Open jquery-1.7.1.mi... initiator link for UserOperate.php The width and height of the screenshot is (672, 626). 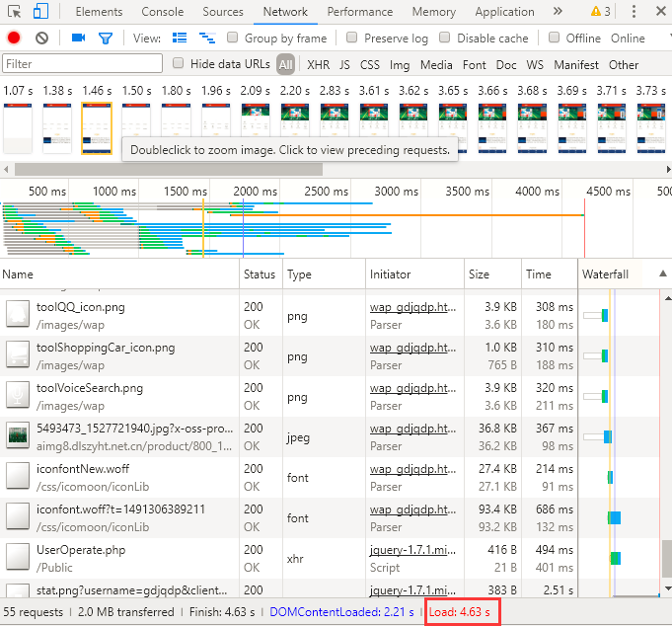412,550
